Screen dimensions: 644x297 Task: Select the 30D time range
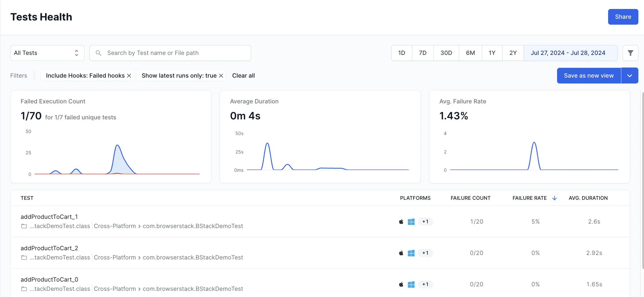coord(446,53)
